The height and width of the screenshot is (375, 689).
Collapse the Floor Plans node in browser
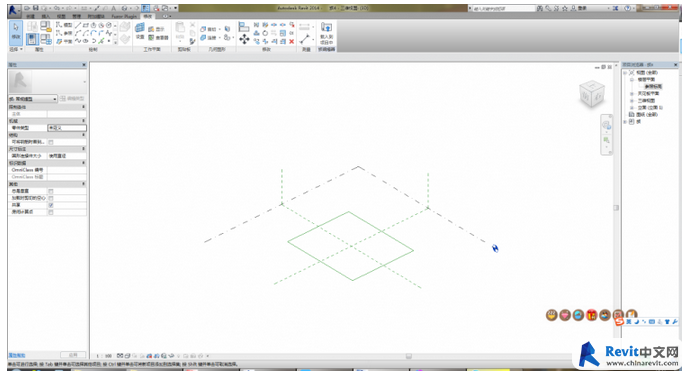click(632, 80)
